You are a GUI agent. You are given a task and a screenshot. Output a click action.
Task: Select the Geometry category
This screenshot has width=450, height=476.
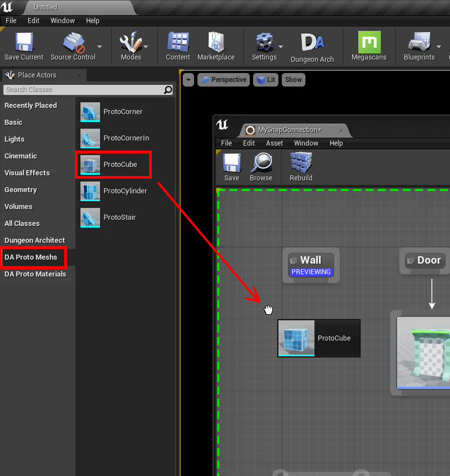pyautogui.click(x=21, y=190)
